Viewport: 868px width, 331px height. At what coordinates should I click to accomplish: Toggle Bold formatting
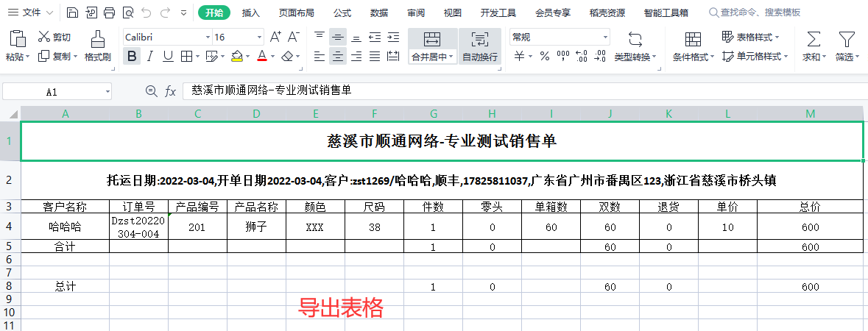click(x=132, y=56)
